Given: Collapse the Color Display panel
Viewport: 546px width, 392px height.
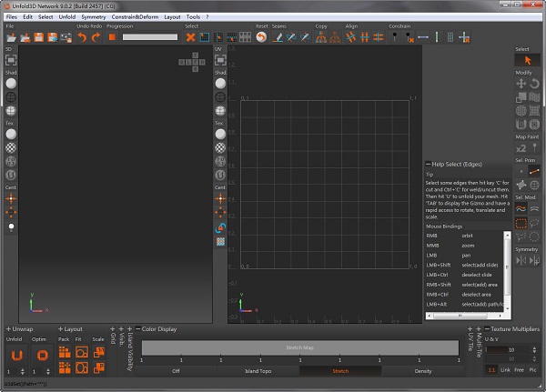Looking at the screenshot, I should coord(137,328).
